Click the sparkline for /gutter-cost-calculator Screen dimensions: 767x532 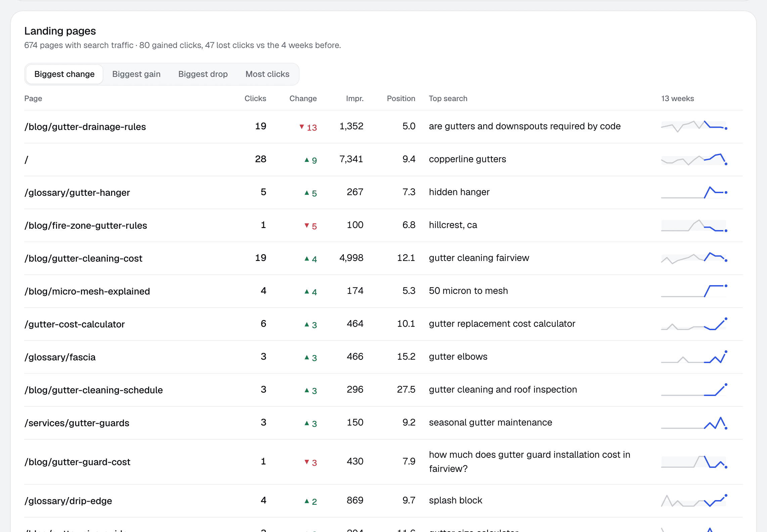pos(694,324)
